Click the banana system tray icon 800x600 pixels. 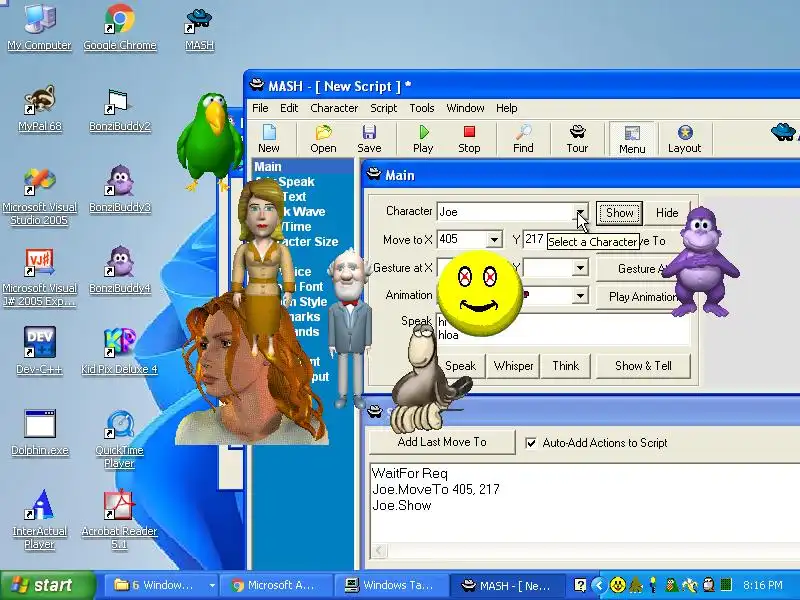(690, 585)
